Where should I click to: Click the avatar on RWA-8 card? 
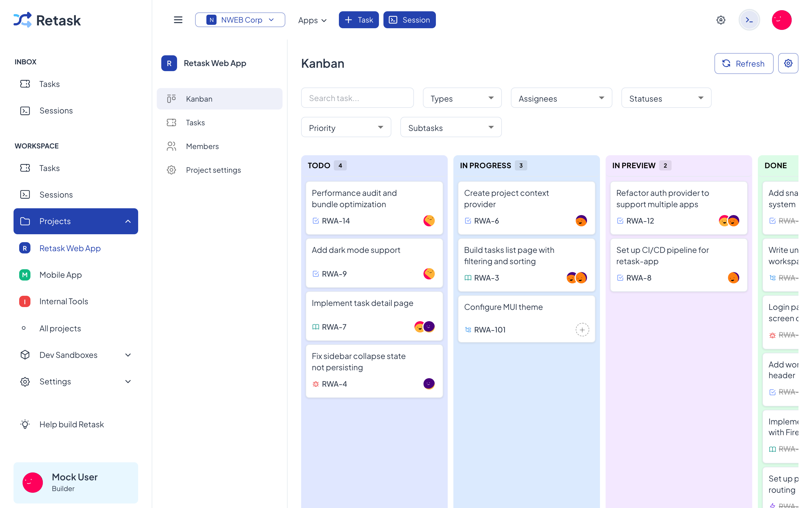click(x=734, y=278)
